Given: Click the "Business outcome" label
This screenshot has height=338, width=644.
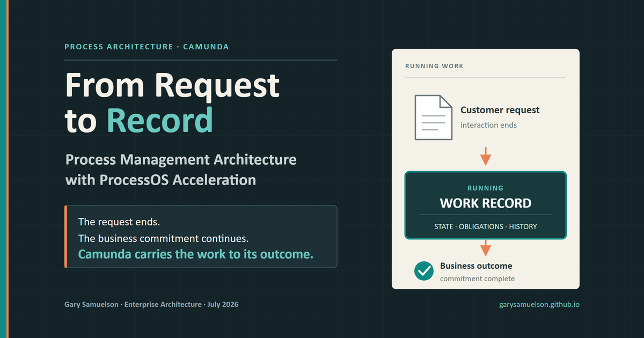Looking at the screenshot, I should click(x=476, y=266).
